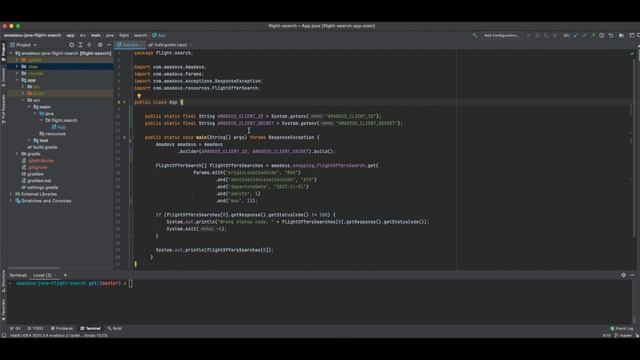Open the Build tool window tab

[115, 328]
